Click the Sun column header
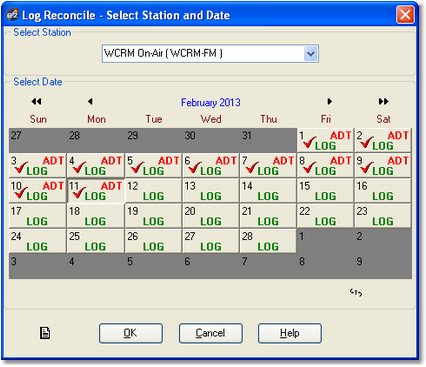426x367 pixels. [x=38, y=119]
